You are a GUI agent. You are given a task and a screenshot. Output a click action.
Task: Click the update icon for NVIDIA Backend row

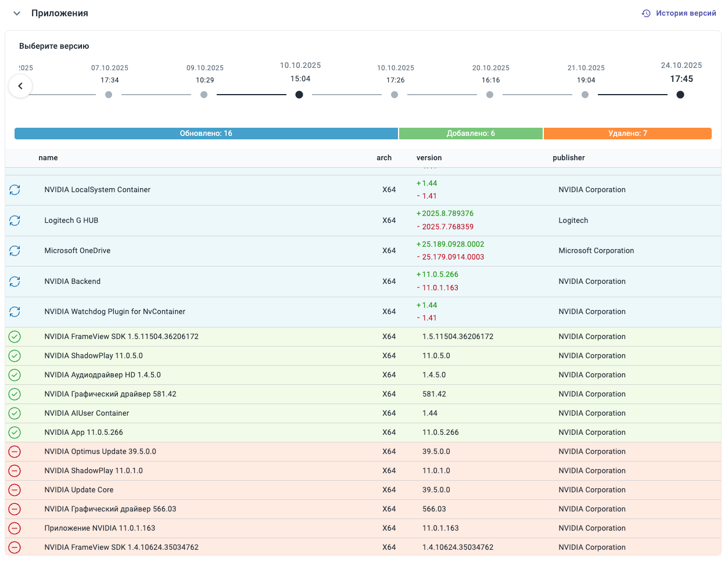[15, 282]
